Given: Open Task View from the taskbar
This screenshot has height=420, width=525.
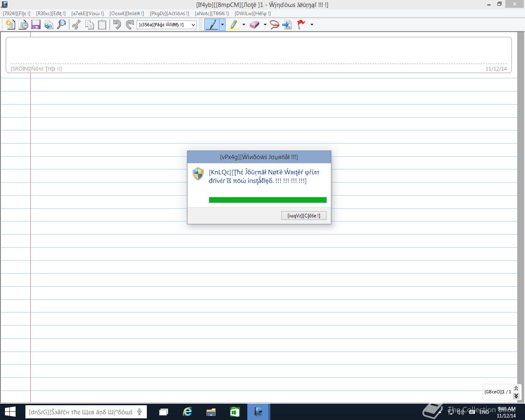Looking at the screenshot, I should (x=164, y=412).
